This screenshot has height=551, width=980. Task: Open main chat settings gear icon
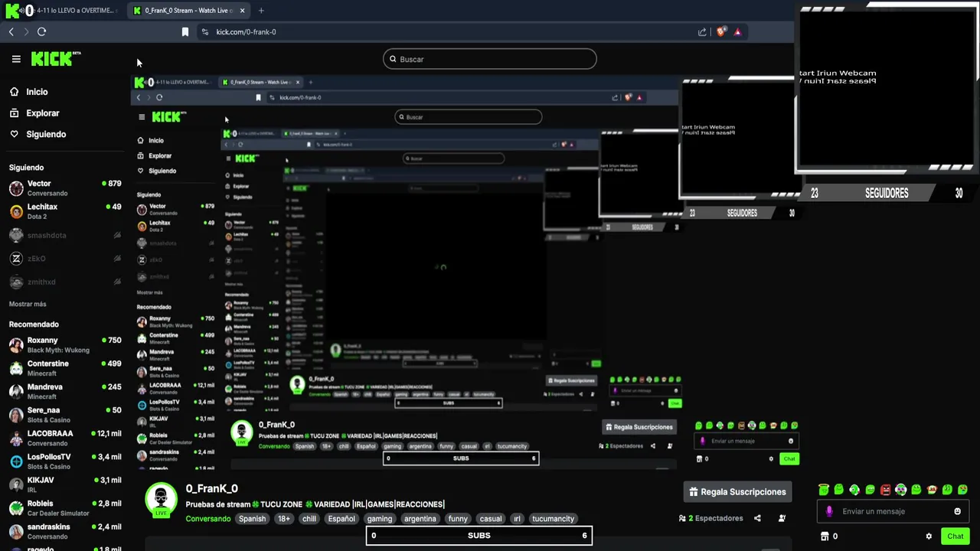[929, 536]
